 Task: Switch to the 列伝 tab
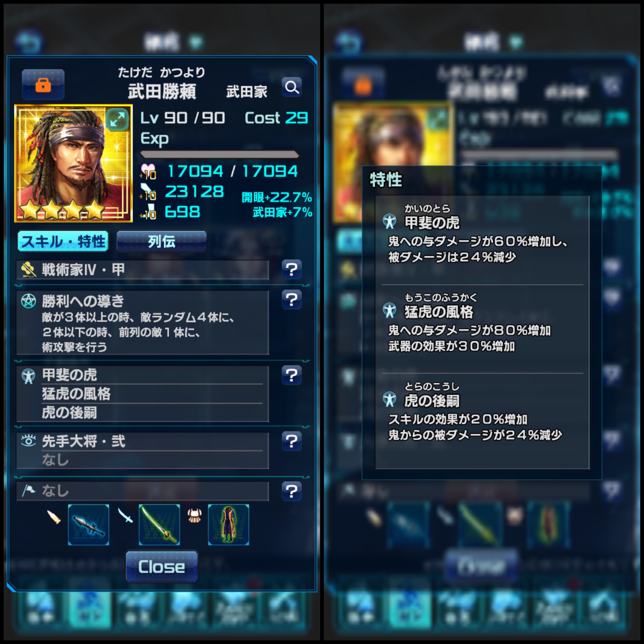[x=162, y=241]
